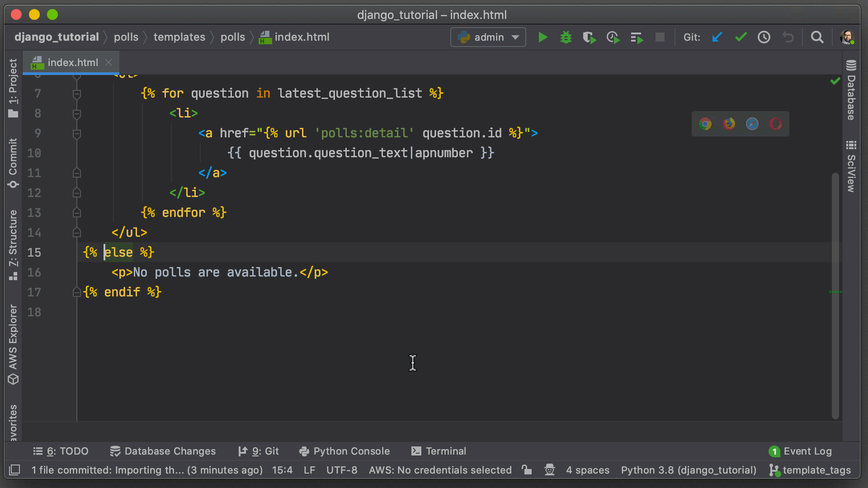This screenshot has height=488, width=868.
Task: Open page in Opera browser icon
Action: (x=776, y=124)
